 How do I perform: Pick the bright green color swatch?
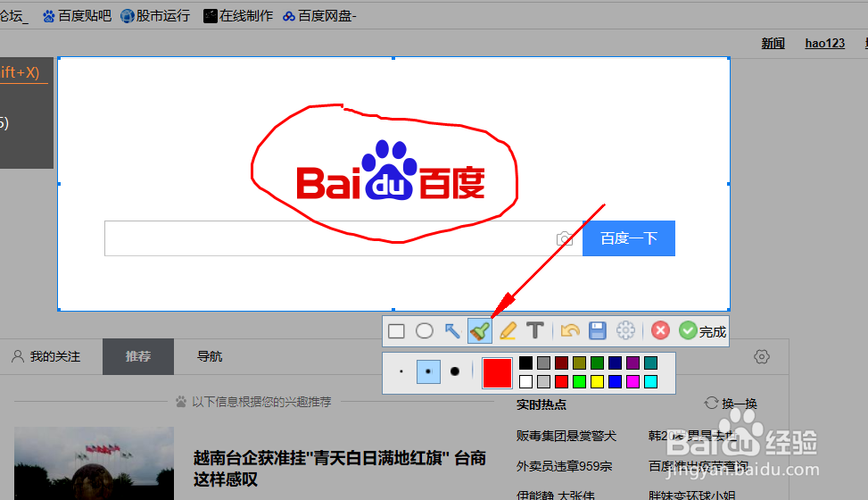[x=579, y=381]
